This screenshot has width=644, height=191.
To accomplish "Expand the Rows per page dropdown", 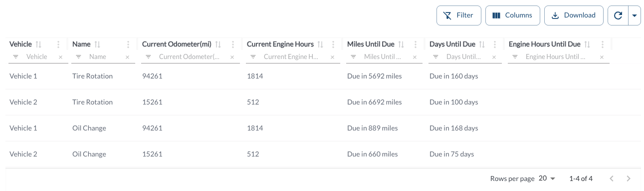I will (x=547, y=178).
